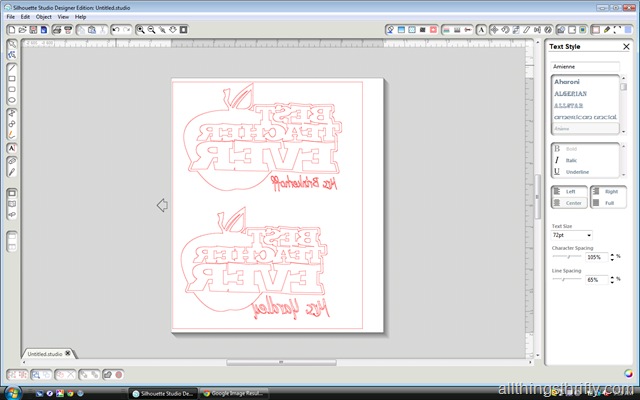Image resolution: width=640 pixels, height=400 pixels.
Task: Select the Edit Points tool in the left toolbar
Action: 12,55
